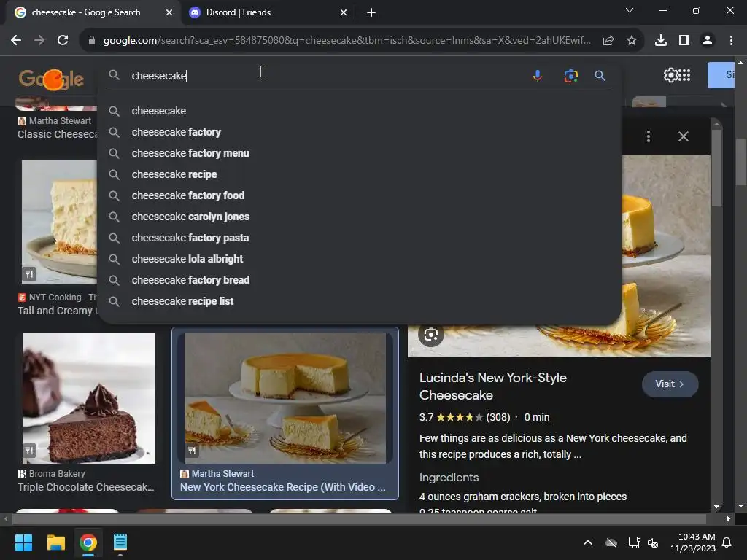Select 'cheesecake factory menu' suggestion
747x560 pixels.
click(359, 153)
